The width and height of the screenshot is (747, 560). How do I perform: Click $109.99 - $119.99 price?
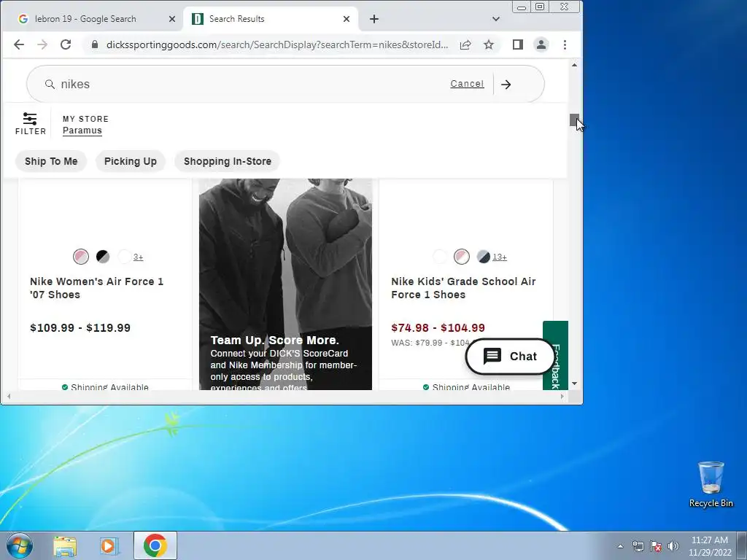(80, 328)
